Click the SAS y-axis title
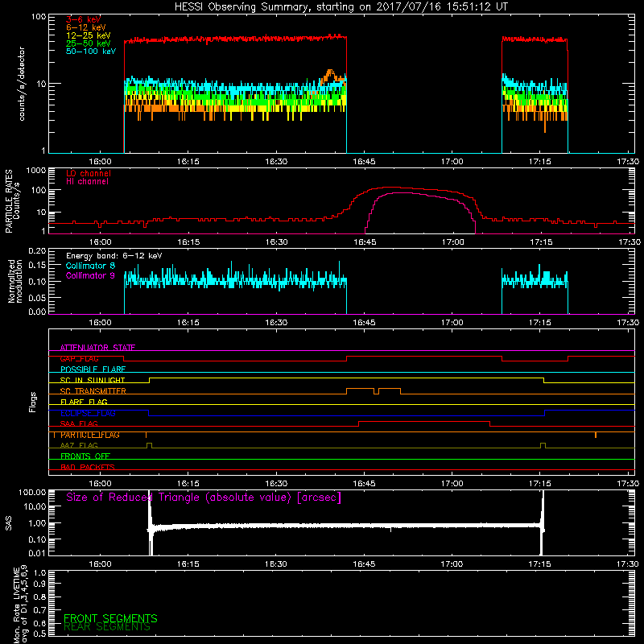The image size is (644, 644). (x=9, y=523)
